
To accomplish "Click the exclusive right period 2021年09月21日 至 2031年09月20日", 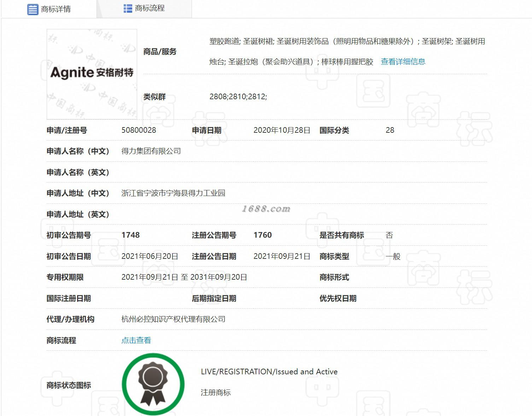I will click(x=184, y=277).
